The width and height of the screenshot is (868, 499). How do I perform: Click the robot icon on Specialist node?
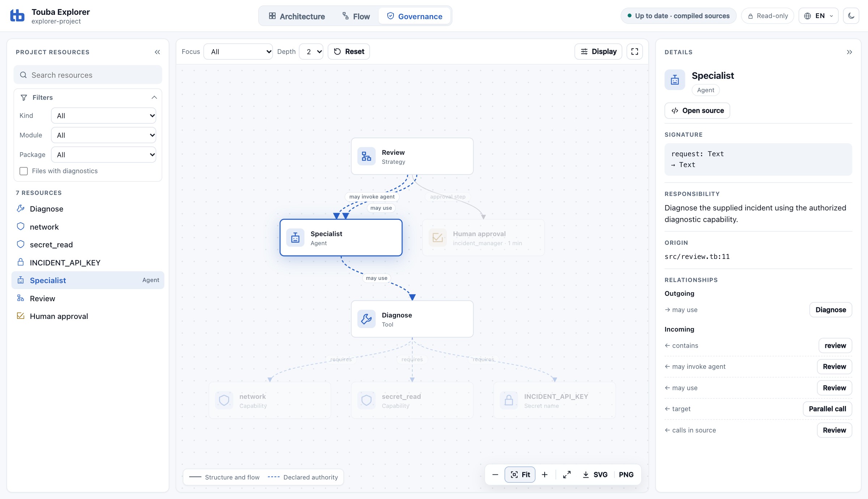[295, 238]
